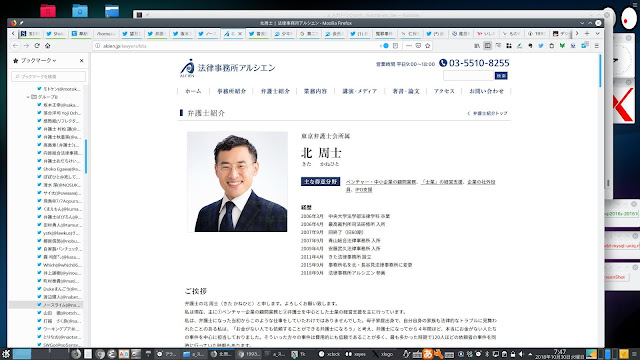Collapse the グループB bookmark folder
The width and height of the screenshot is (640, 360).
28,97
